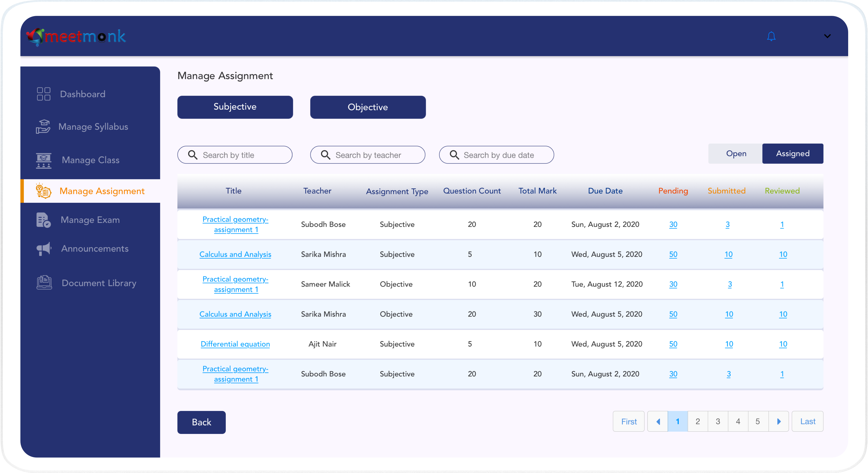The width and height of the screenshot is (868, 473).
Task: Go to previous page arrow
Action: [658, 421]
